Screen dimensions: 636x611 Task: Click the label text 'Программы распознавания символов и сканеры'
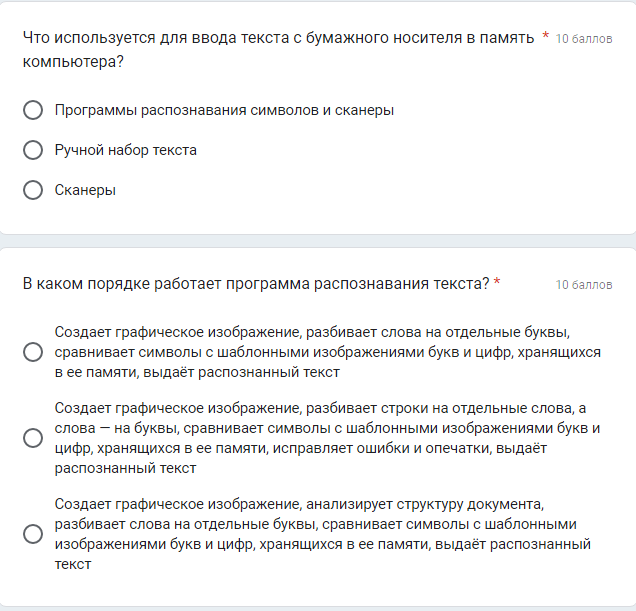pos(224,110)
